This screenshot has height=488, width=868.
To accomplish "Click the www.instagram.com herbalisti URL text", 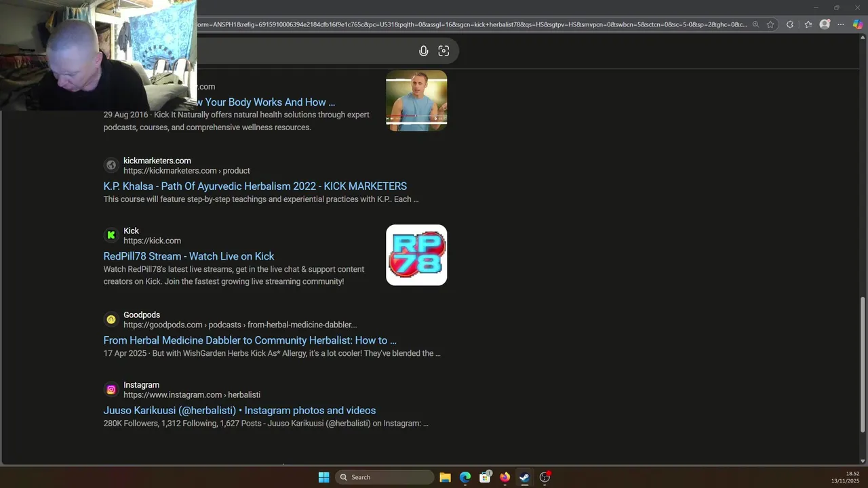I will (x=192, y=394).
